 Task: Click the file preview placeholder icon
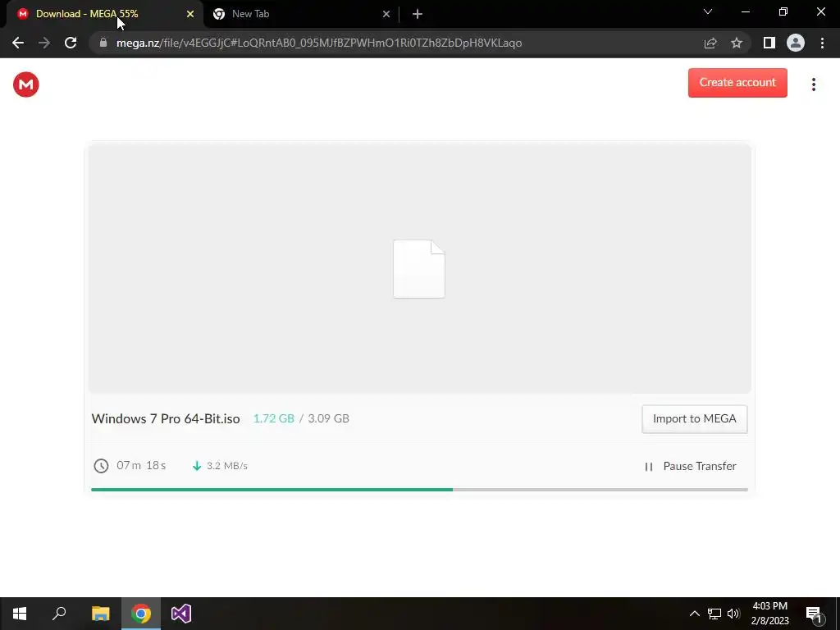tap(419, 269)
